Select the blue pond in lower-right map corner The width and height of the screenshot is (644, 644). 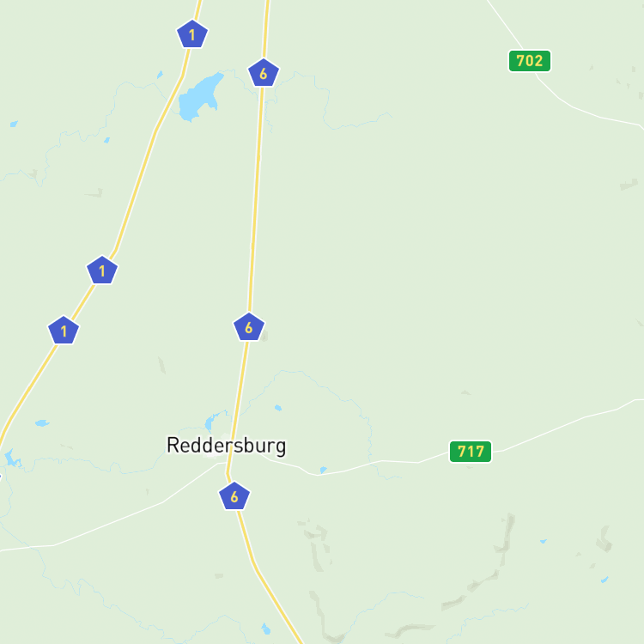click(x=605, y=580)
